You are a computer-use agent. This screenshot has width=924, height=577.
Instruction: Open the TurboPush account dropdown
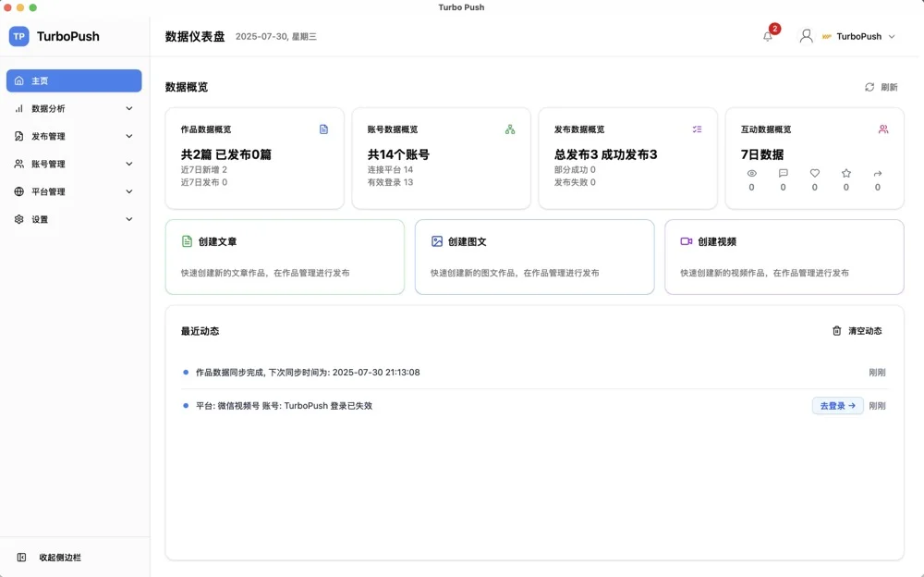(857, 36)
